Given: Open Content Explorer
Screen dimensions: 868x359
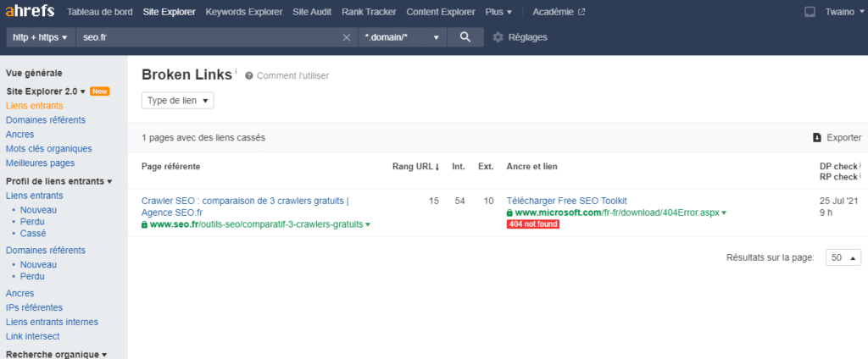Looking at the screenshot, I should [441, 12].
